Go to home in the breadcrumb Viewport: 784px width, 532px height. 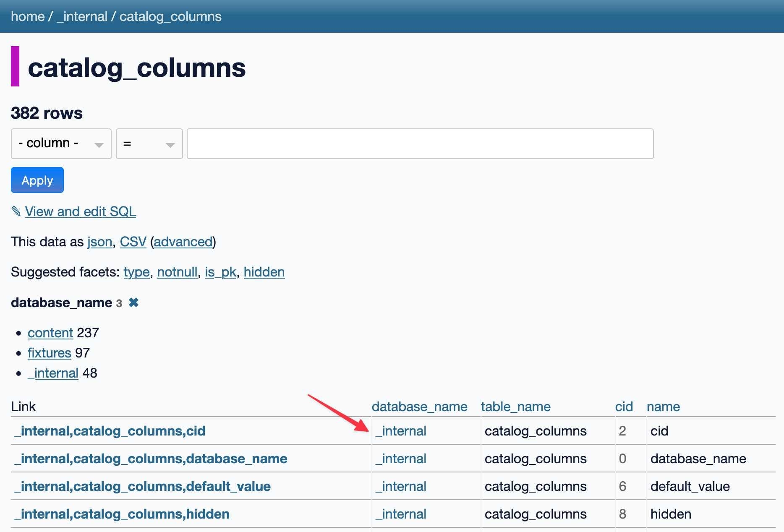[x=28, y=16]
